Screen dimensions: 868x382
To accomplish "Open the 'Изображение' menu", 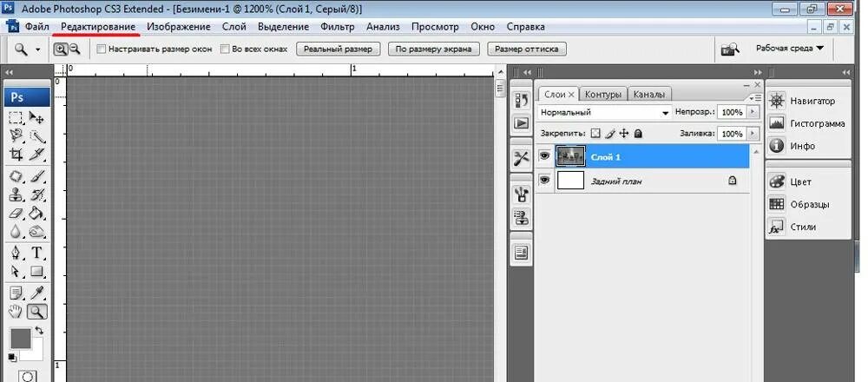I will 178,27.
